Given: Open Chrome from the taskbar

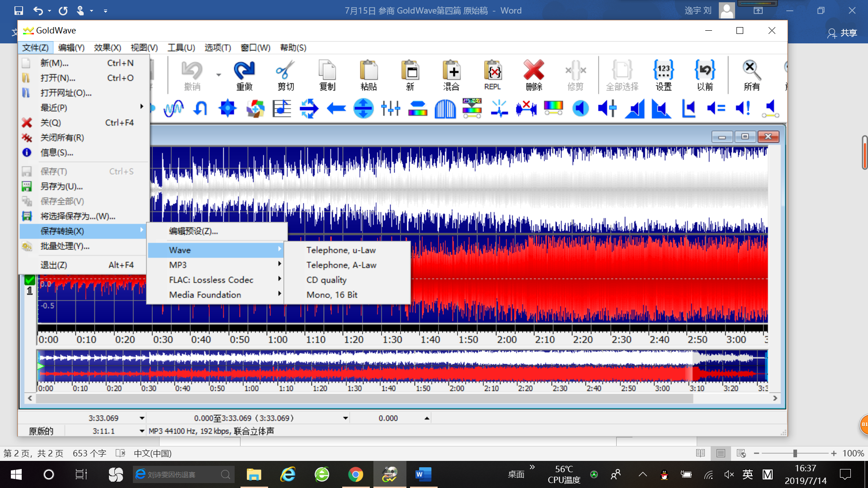Looking at the screenshot, I should 356,474.
